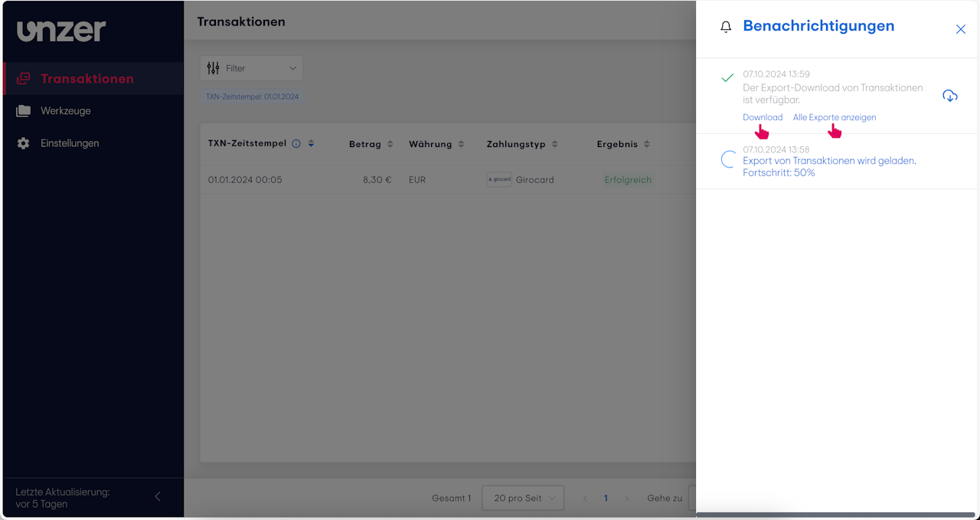Screen dimensions: 980x520
Task: Open Werkzeuge in the sidebar menu
Action: point(66,111)
